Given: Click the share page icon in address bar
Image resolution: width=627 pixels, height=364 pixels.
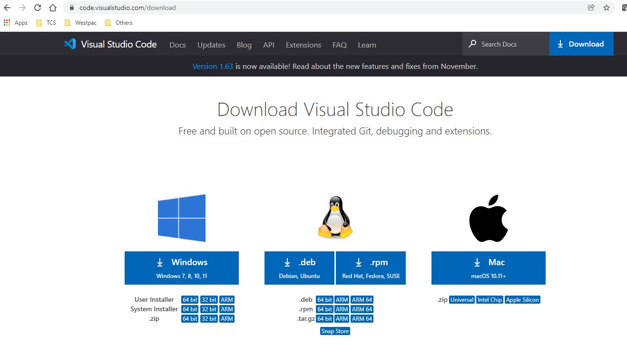Looking at the screenshot, I should click(x=591, y=8).
